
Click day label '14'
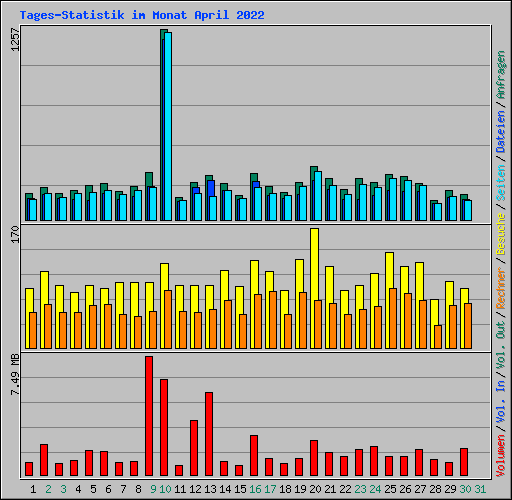coord(225,489)
